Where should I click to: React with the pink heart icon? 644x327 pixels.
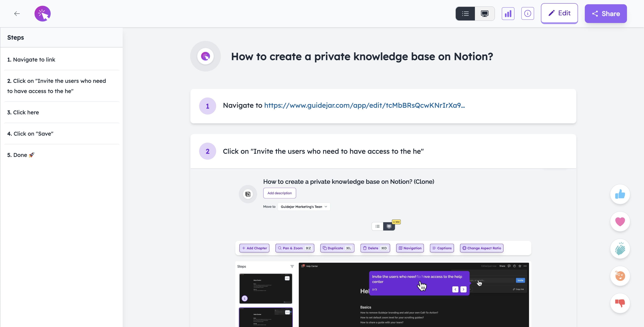coord(620,221)
